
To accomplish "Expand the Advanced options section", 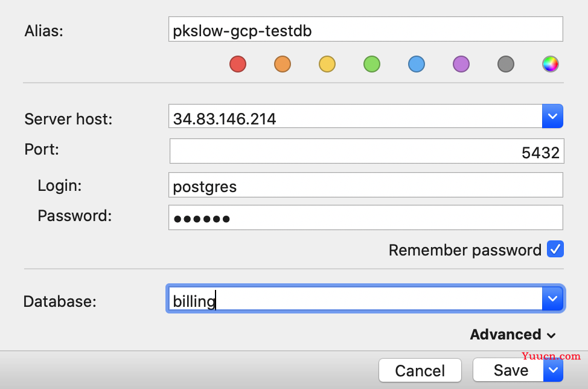I will (513, 335).
